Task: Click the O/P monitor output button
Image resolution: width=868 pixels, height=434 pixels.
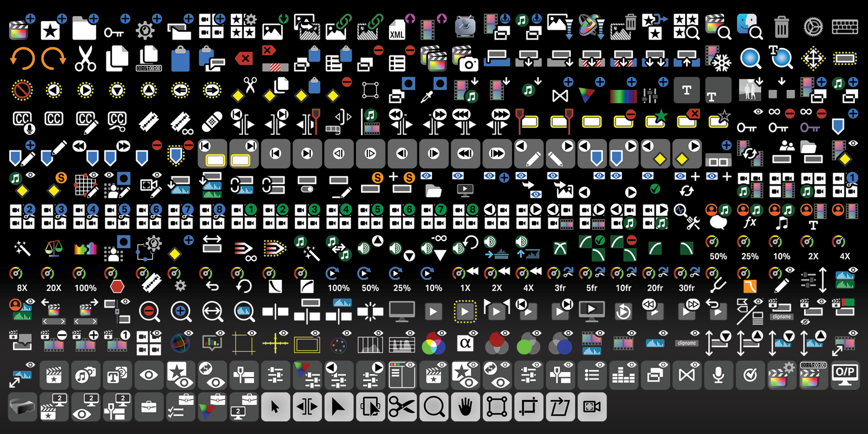Action: 844,375
